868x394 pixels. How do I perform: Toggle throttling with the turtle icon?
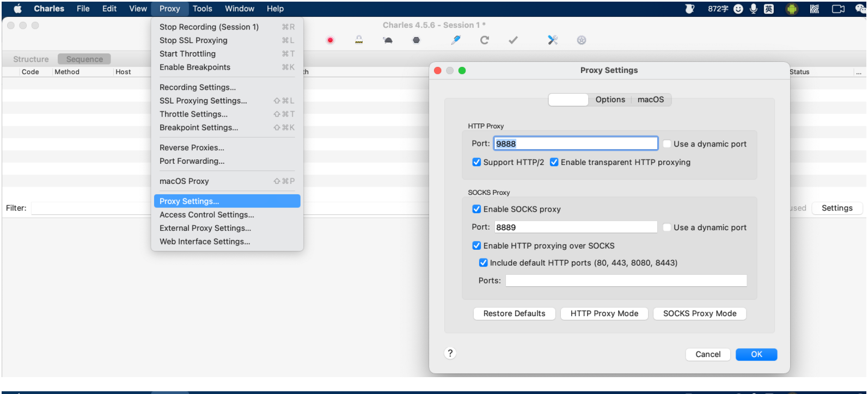coord(388,40)
